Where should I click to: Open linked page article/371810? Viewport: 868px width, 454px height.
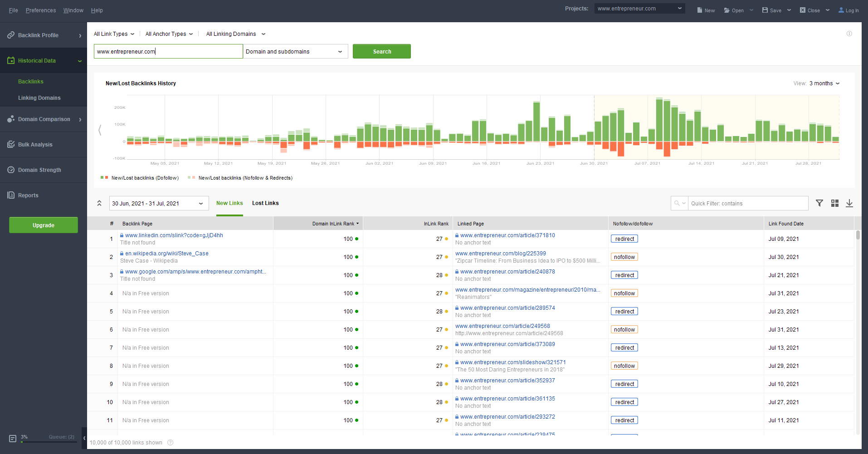point(507,235)
